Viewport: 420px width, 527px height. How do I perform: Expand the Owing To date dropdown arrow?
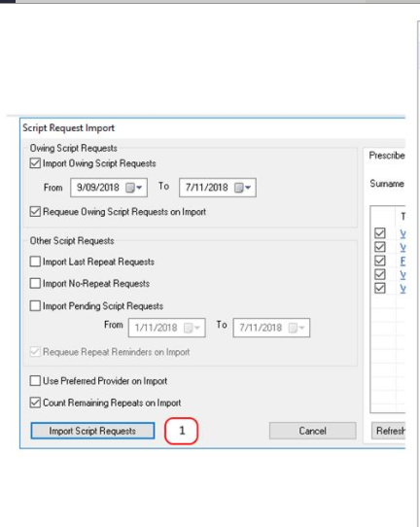click(248, 188)
